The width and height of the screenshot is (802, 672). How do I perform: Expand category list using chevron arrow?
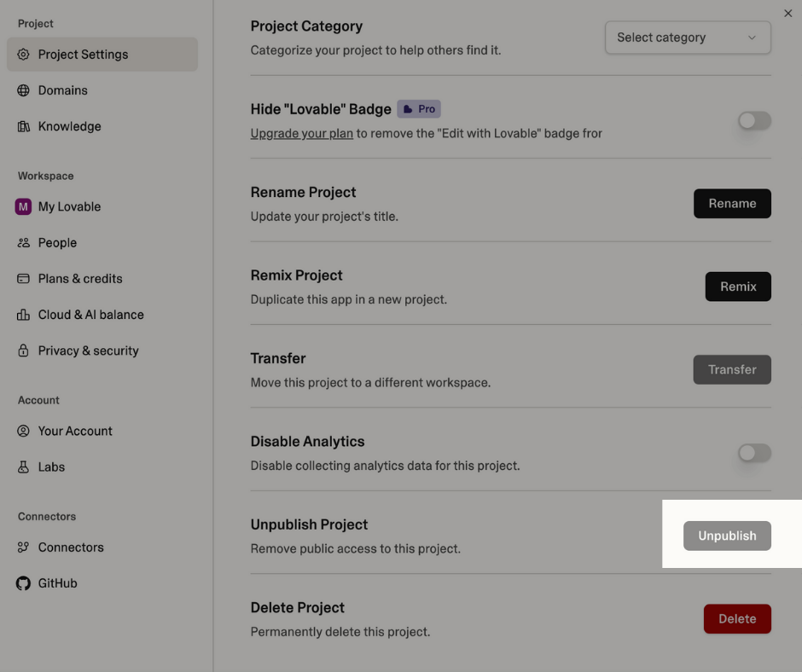[752, 38]
